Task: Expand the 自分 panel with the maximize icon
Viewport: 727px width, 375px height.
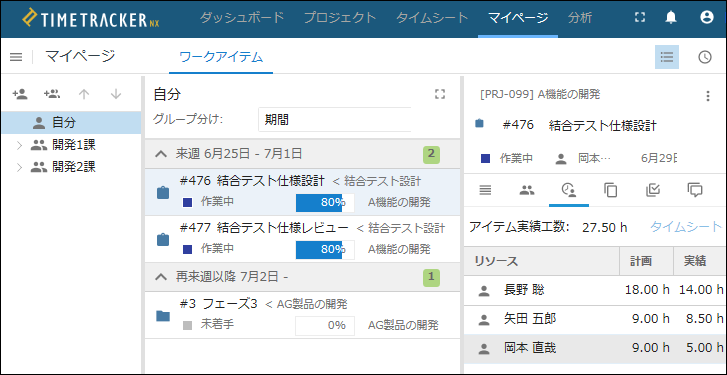Action: (440, 95)
